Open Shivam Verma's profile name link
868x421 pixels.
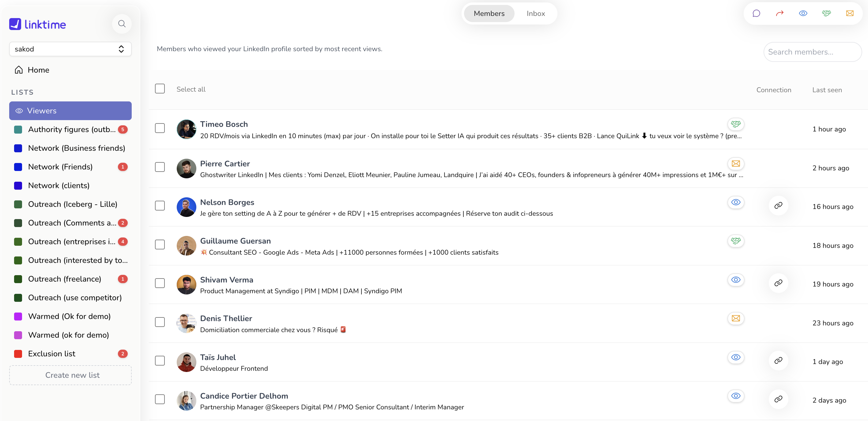click(226, 280)
